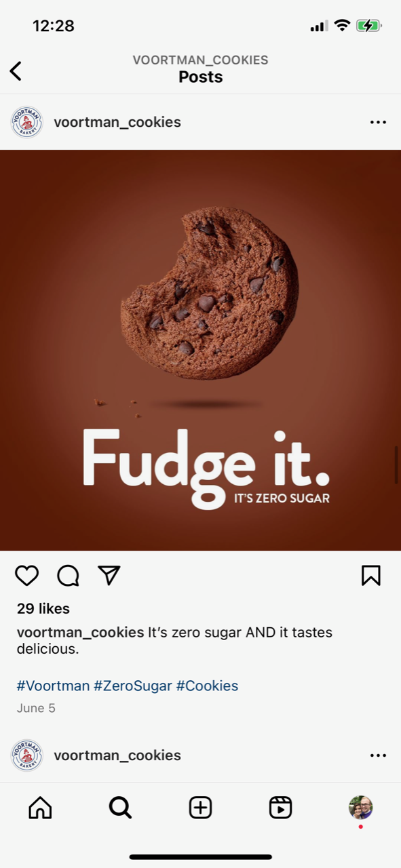The width and height of the screenshot is (401, 868).
Task: Open the Search tab with the magnifier icon
Action: coord(120,808)
